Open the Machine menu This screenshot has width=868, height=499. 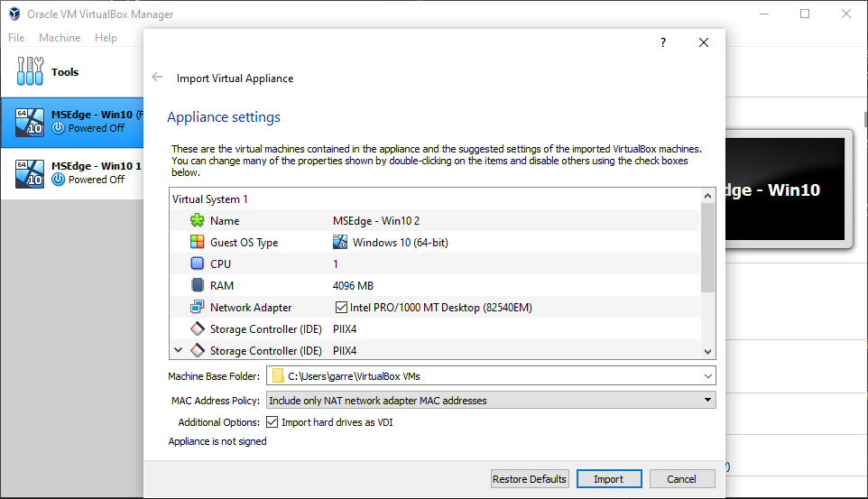point(60,38)
